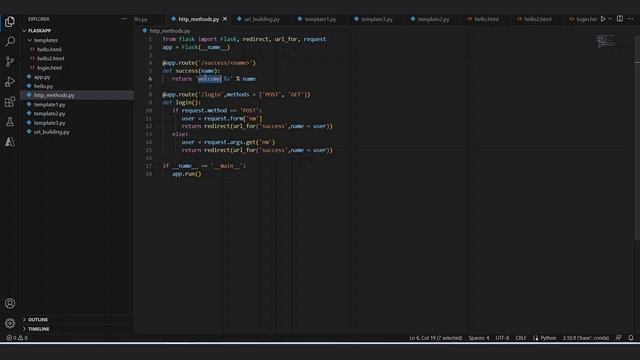
Task: Open url_building.py in the Explorer
Action: tap(51, 132)
